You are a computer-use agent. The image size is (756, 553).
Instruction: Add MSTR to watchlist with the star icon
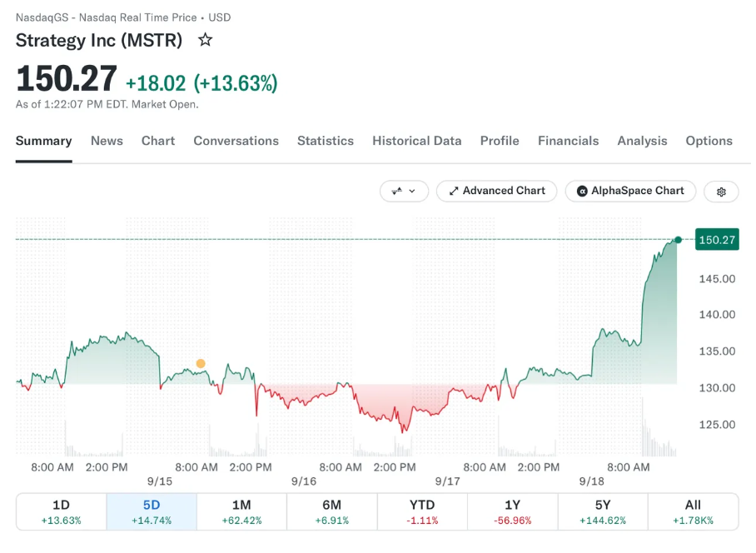206,39
